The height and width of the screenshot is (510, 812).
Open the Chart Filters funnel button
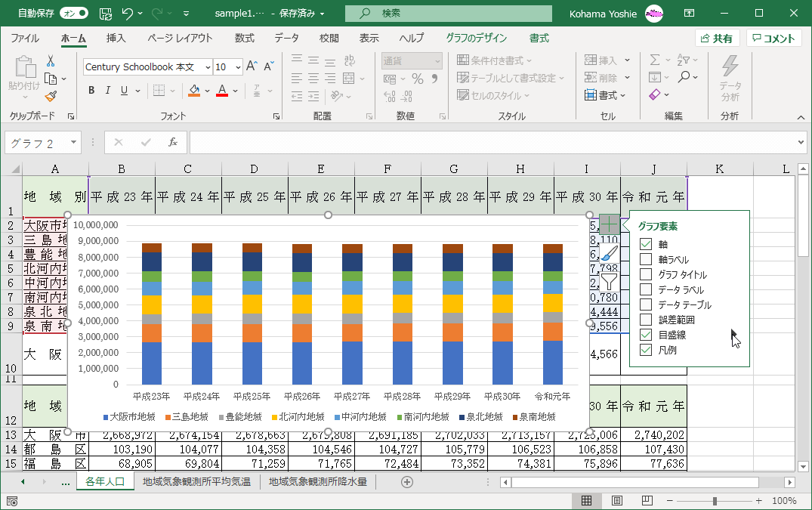click(x=610, y=283)
